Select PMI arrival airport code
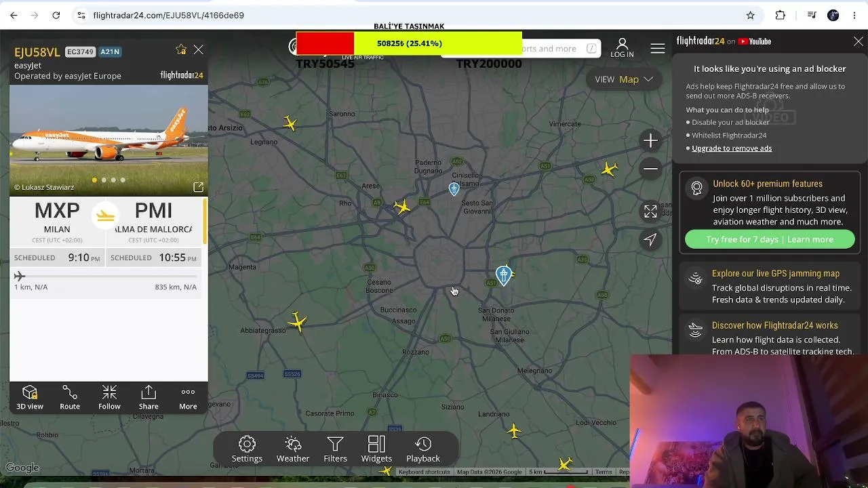The width and height of the screenshot is (868, 488). (x=153, y=211)
